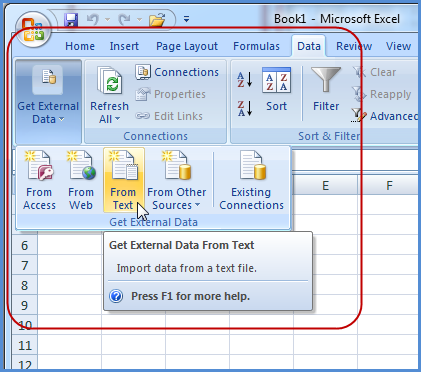Click Edit Links
The height and width of the screenshot is (372, 421).
[x=169, y=116]
